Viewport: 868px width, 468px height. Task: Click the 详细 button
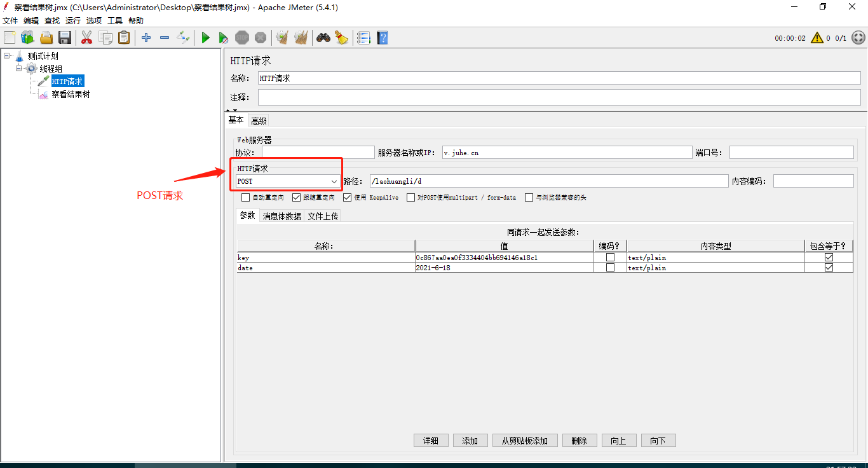coord(431,441)
